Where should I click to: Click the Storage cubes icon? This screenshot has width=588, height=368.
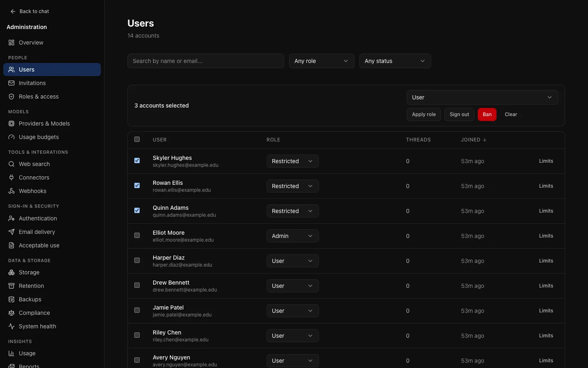coord(11,272)
